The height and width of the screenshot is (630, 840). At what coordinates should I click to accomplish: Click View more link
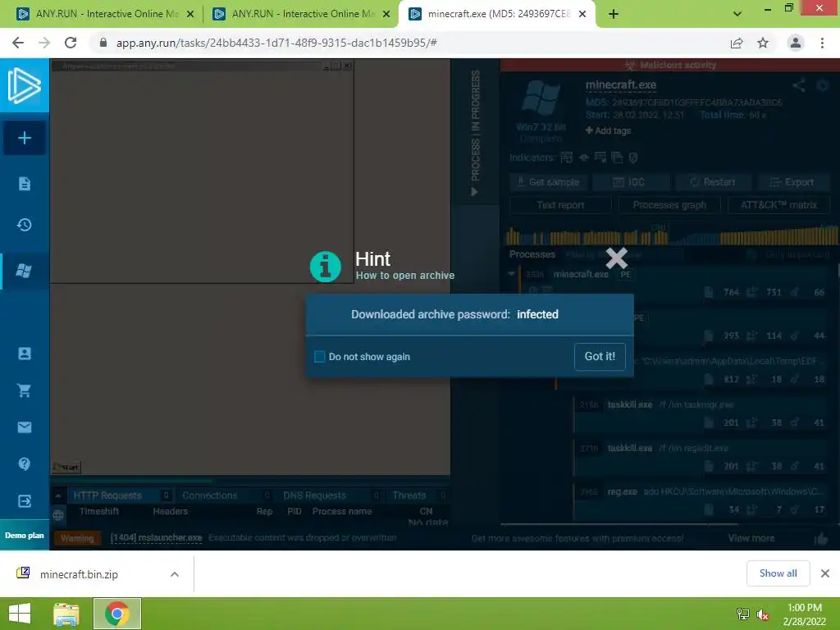point(751,538)
